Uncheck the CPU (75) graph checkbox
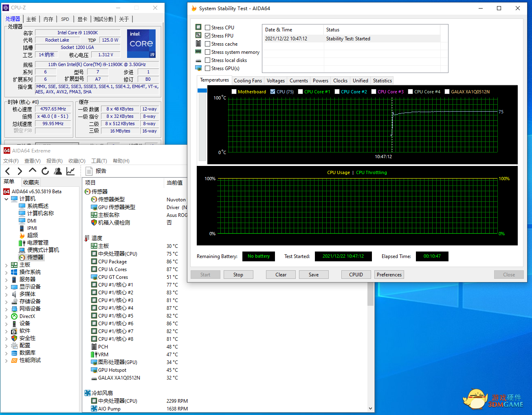Image resolution: width=532 pixels, height=415 pixels. (273, 92)
